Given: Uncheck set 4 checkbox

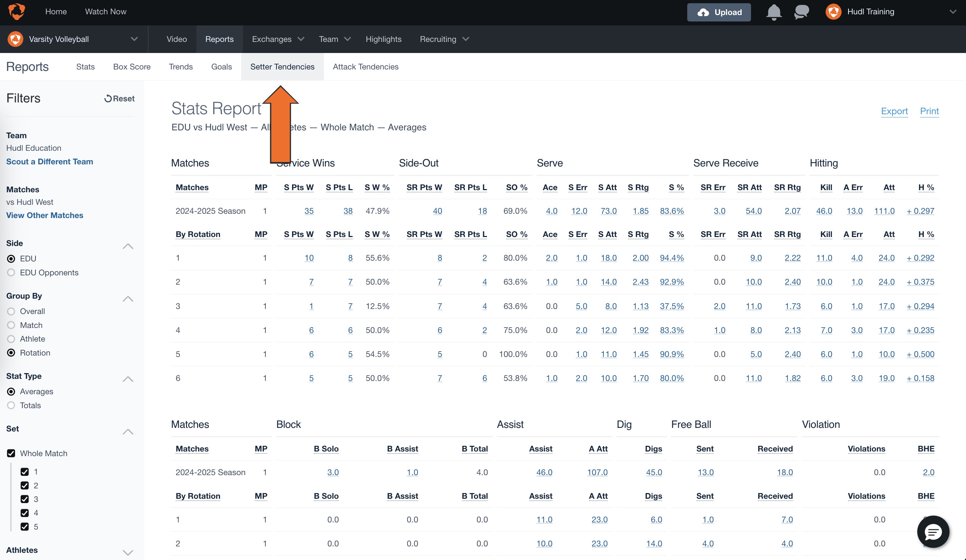Looking at the screenshot, I should [x=24, y=512].
